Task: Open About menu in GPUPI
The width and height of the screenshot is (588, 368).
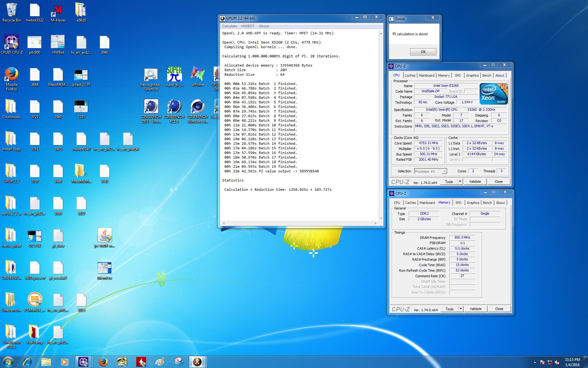Action: coord(264,26)
